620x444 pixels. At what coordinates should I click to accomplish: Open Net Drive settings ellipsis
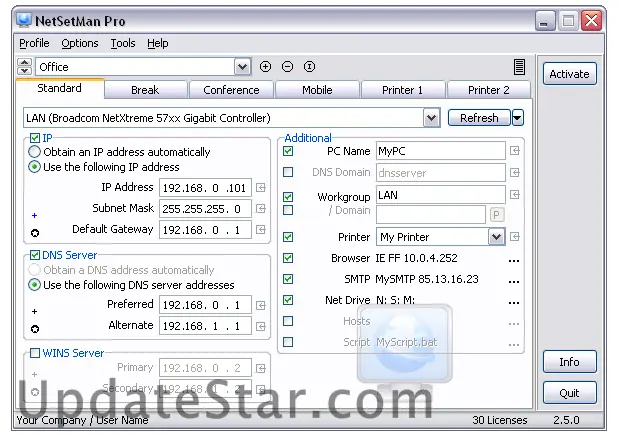[x=514, y=303]
